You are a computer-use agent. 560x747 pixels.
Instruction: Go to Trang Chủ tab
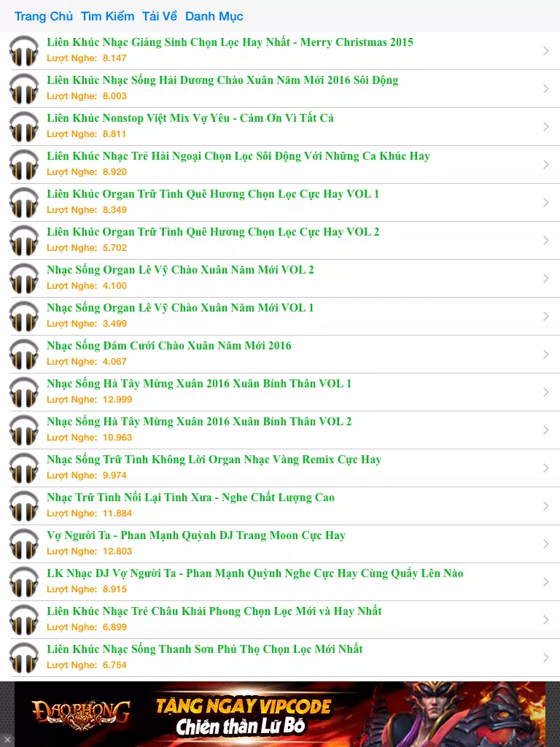(x=43, y=16)
